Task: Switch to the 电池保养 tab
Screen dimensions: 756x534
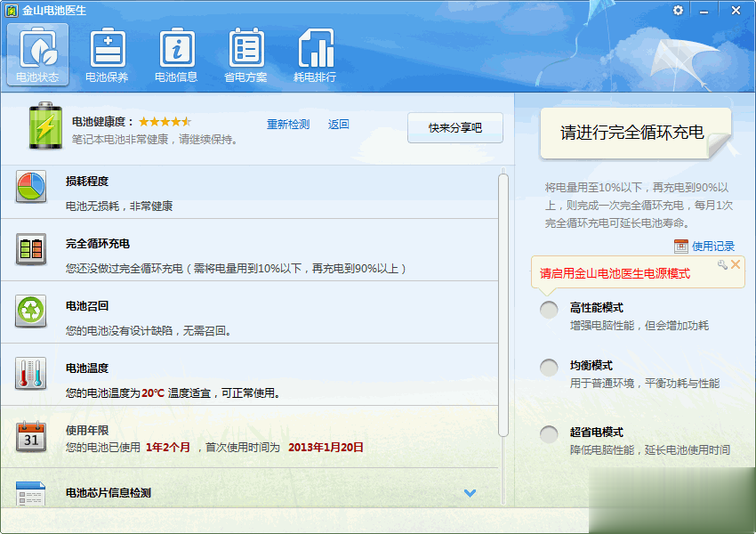Action: click(107, 55)
